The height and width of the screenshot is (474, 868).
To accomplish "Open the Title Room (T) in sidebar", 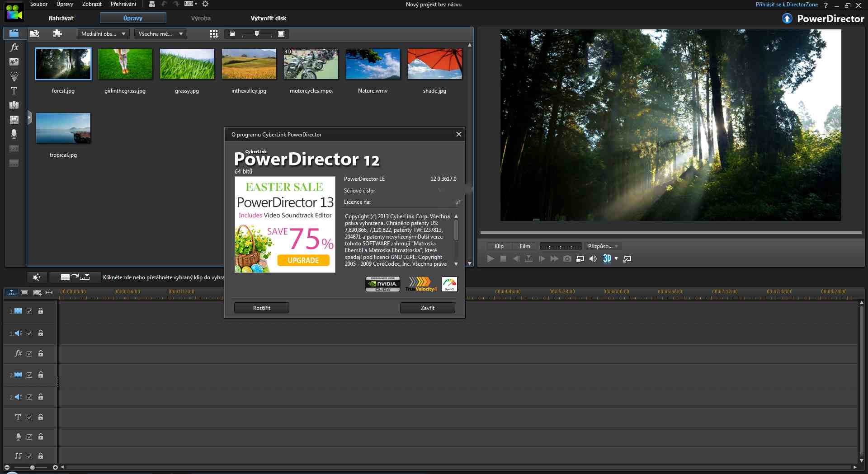I will 14,91.
